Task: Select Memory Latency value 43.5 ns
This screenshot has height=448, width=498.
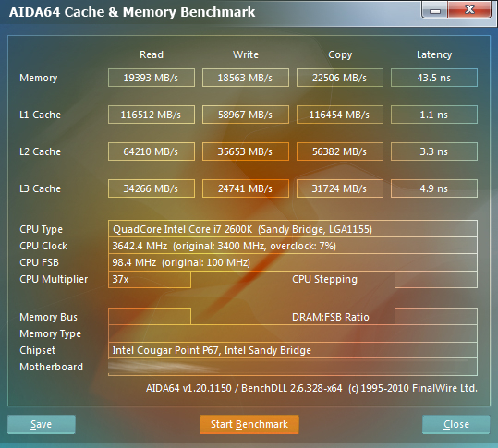Action: (434, 78)
